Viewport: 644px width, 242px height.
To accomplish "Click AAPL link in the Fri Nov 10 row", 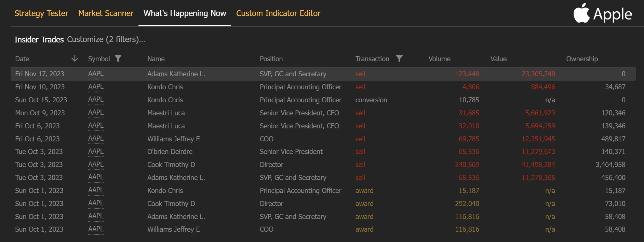I will 96,87.
